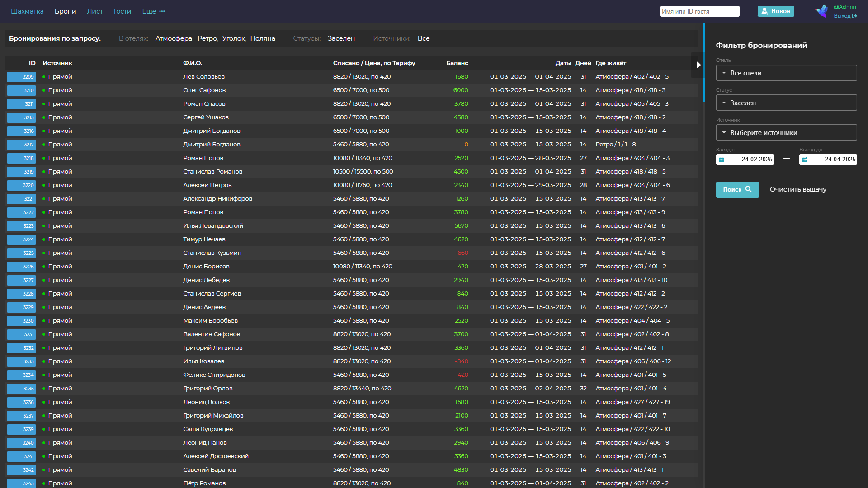Click the calendar icon for check-in date
Viewport: 868px width, 488px height.
(x=722, y=160)
